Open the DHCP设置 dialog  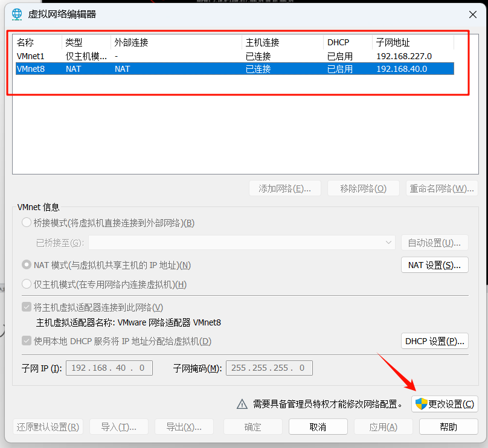[x=434, y=341]
